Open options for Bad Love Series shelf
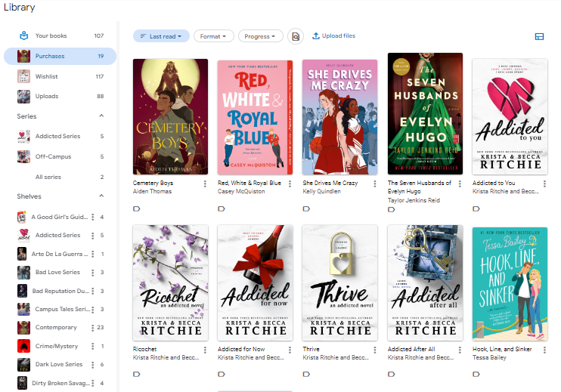The width and height of the screenshot is (561, 392). tap(93, 273)
